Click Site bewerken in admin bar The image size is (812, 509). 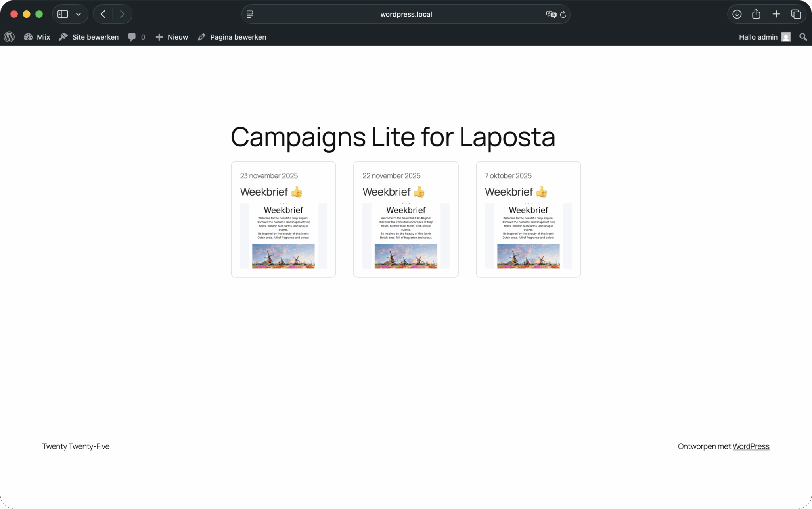pyautogui.click(x=89, y=37)
